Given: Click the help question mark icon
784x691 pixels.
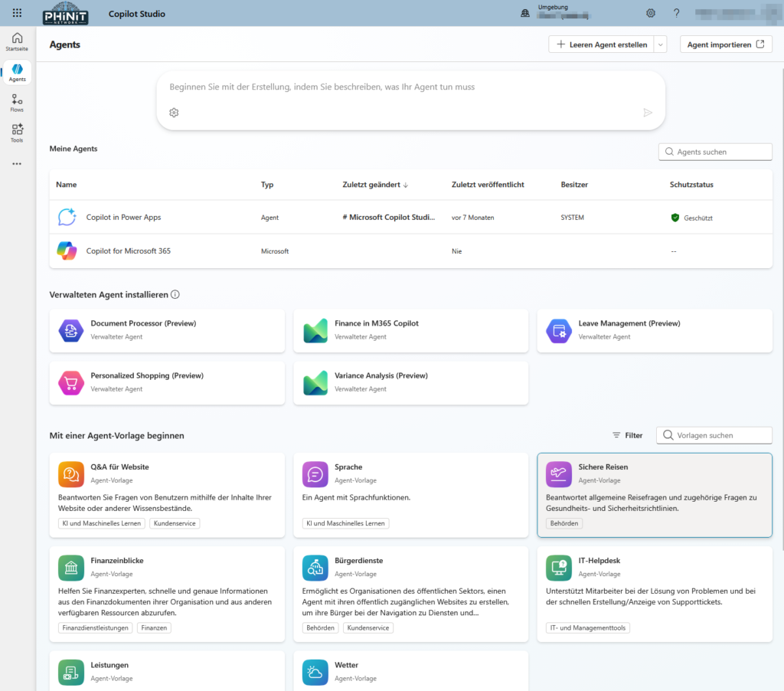Looking at the screenshot, I should click(x=676, y=13).
